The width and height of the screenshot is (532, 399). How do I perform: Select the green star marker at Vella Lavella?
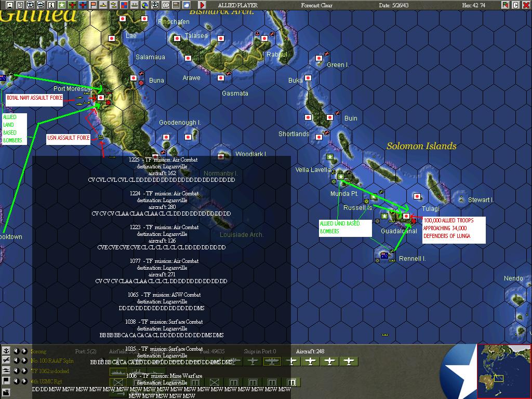point(329,157)
